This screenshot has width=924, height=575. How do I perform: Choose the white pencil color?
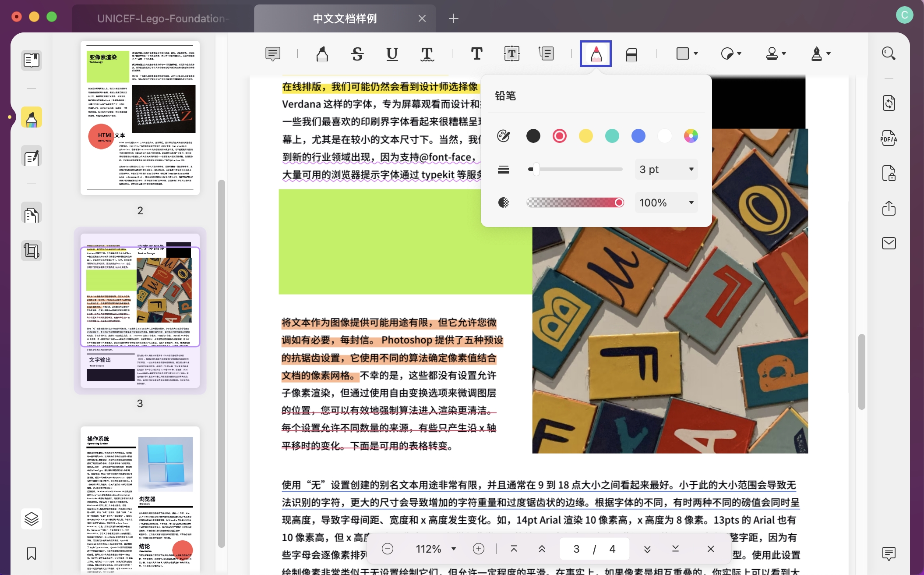pos(664,136)
